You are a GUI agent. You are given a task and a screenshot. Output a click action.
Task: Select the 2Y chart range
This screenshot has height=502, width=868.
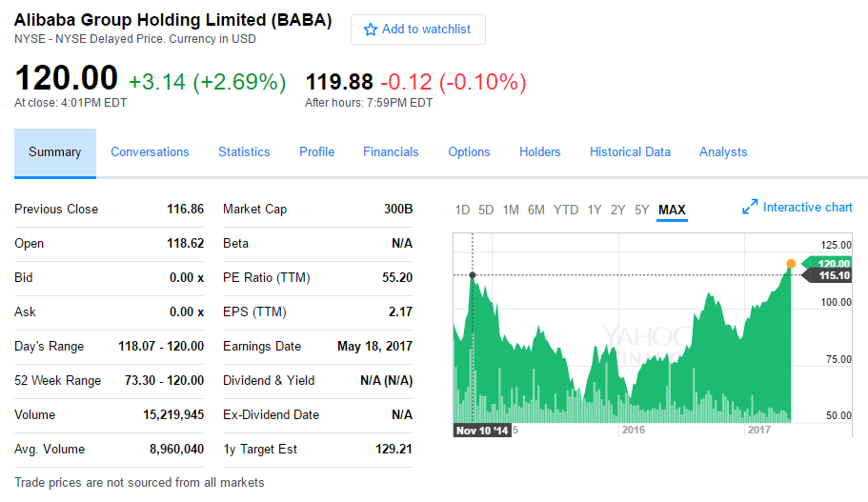click(617, 211)
